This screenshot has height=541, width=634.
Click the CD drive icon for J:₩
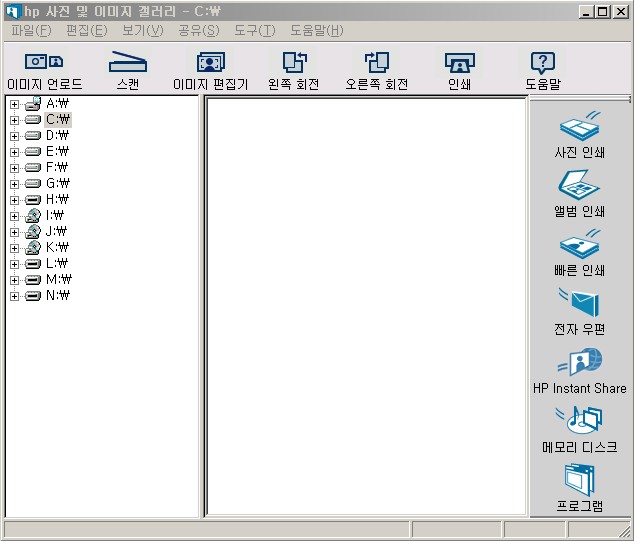pos(33,232)
